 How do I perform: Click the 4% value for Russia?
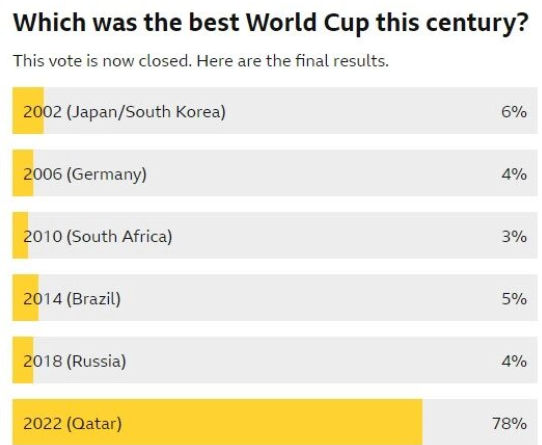click(514, 361)
